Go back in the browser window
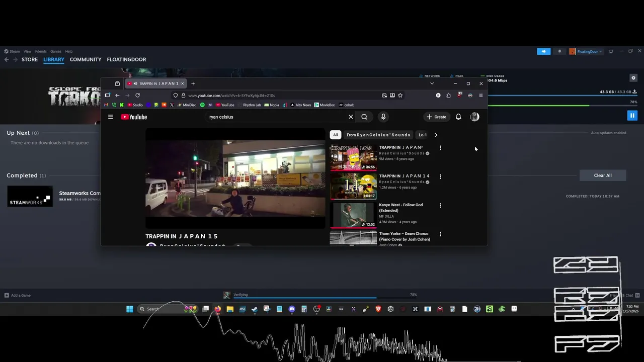The image size is (644, 362). pyautogui.click(x=117, y=95)
